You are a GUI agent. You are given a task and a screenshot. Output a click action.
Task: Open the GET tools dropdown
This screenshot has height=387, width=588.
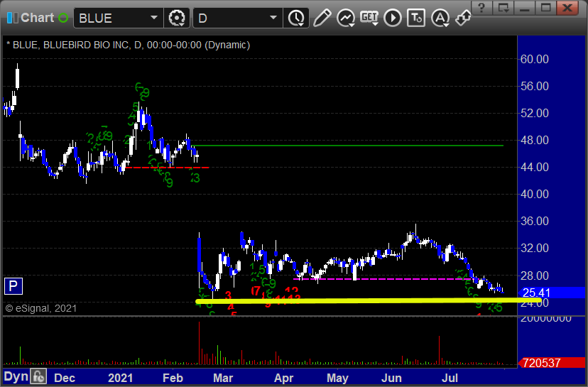click(369, 18)
